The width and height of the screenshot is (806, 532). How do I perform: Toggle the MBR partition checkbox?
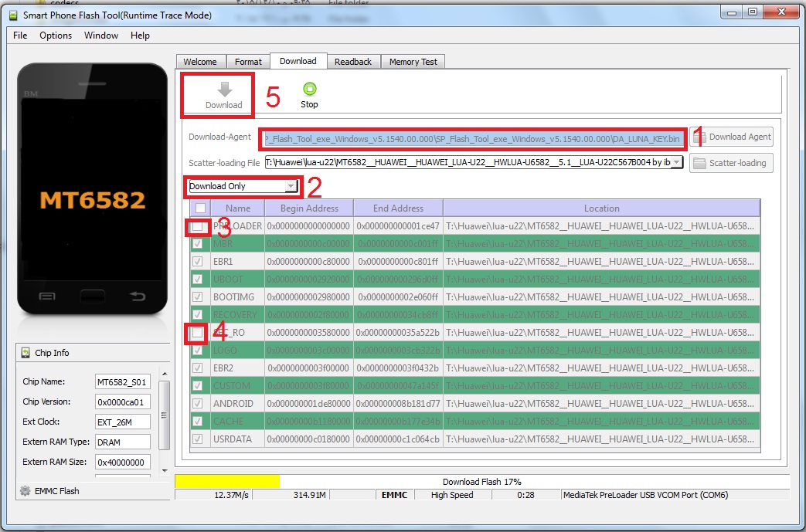tap(197, 243)
